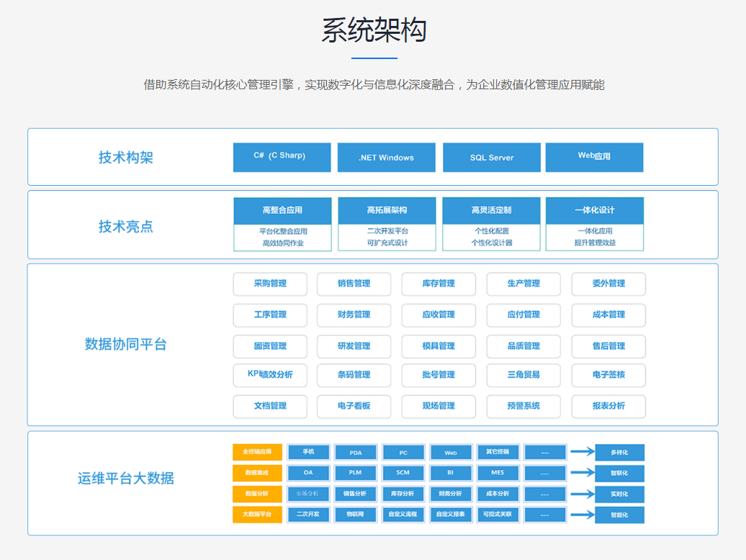Viewport: 746px width, 560px height.
Task: Click the 财务分析 analysis tile
Action: (450, 494)
